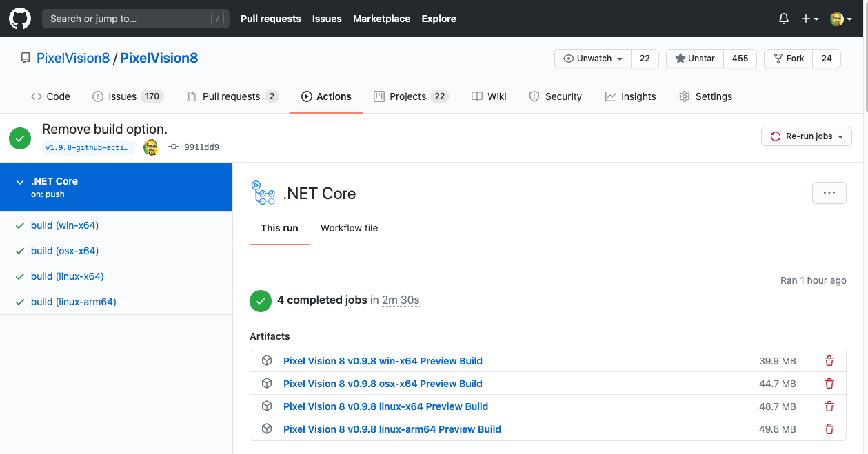868x454 pixels.
Task: Click the forks count 24
Action: 827,59
